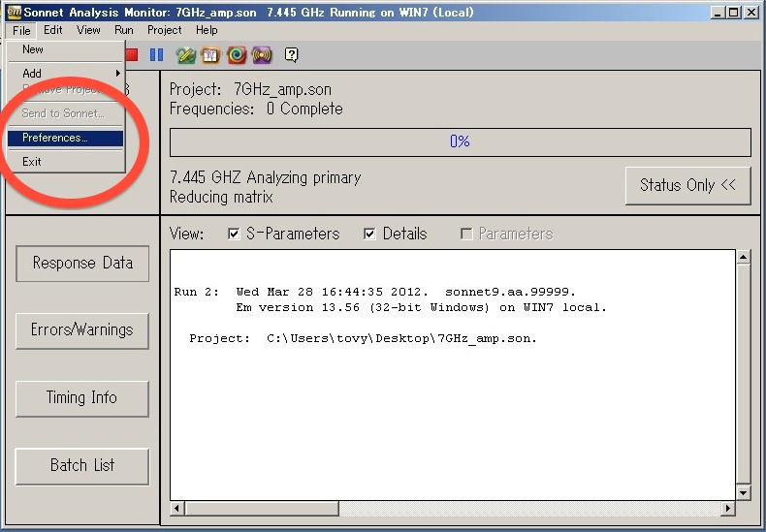Show Timing Info
This screenshot has height=532, width=766.
pyautogui.click(x=82, y=398)
